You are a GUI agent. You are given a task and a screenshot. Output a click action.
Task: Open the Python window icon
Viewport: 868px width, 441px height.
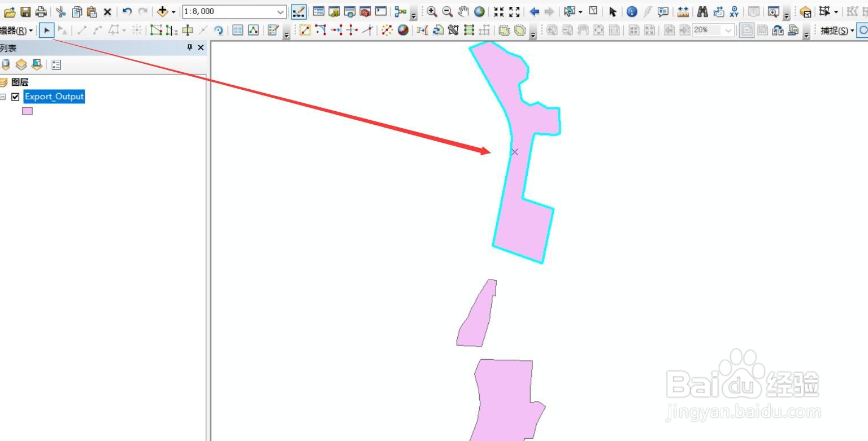pyautogui.click(x=381, y=11)
